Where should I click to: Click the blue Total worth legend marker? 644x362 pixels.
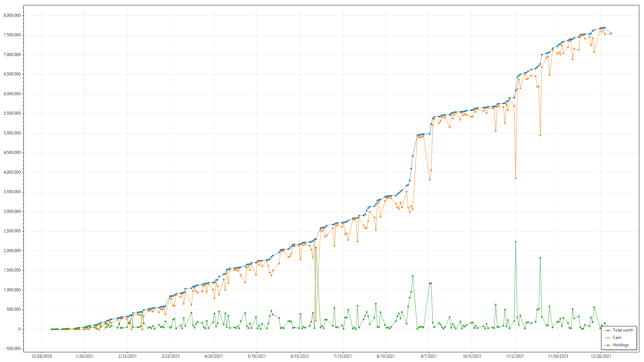tap(608, 330)
